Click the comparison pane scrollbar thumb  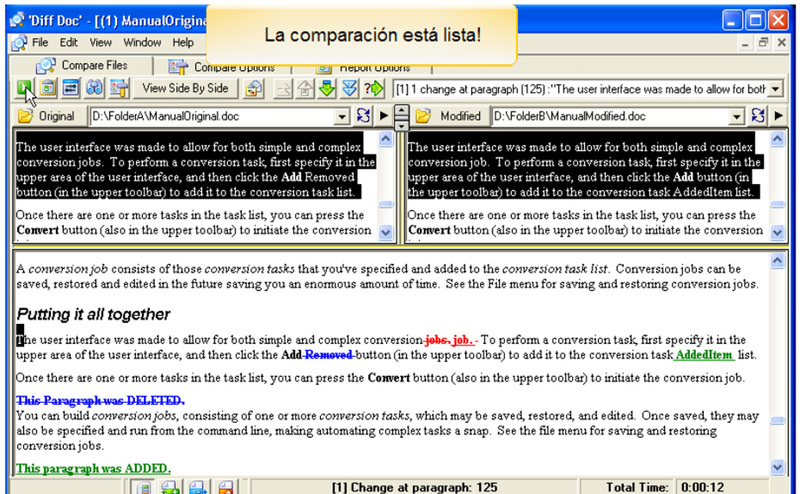(777, 421)
